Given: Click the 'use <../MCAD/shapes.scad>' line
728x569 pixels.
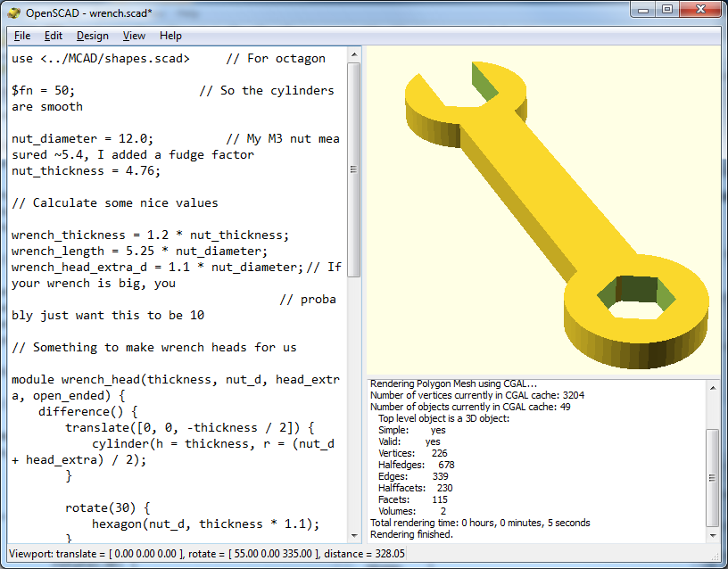Looking at the screenshot, I should pyautogui.click(x=100, y=59).
